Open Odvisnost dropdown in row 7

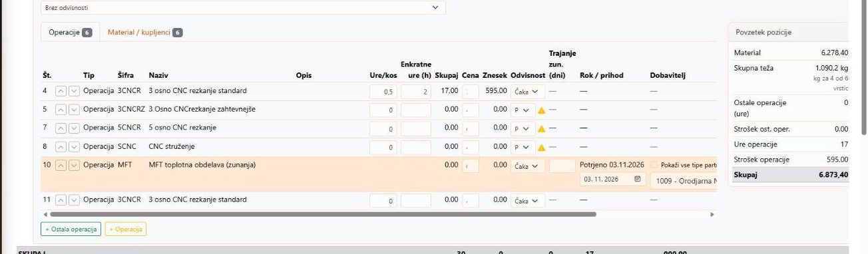coord(523,129)
